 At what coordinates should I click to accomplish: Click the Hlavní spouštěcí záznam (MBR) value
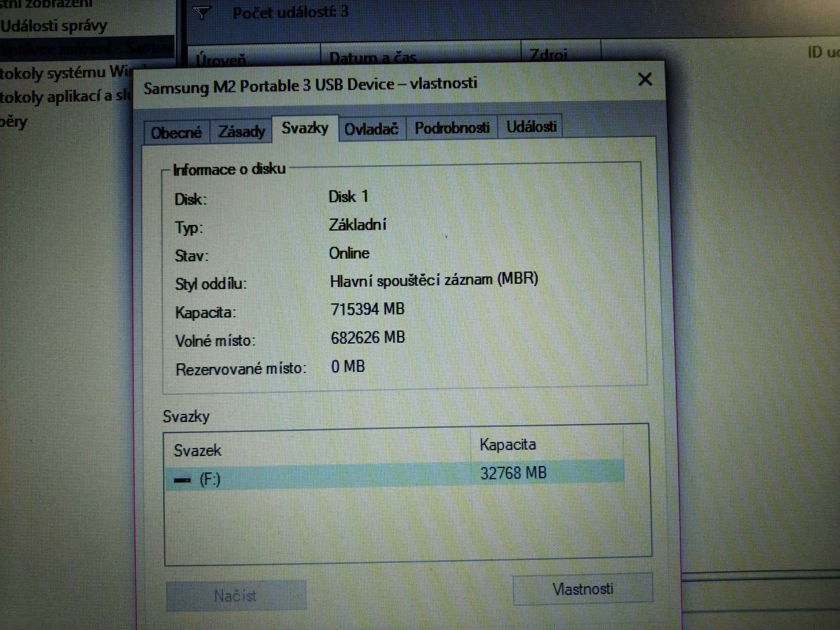click(434, 280)
